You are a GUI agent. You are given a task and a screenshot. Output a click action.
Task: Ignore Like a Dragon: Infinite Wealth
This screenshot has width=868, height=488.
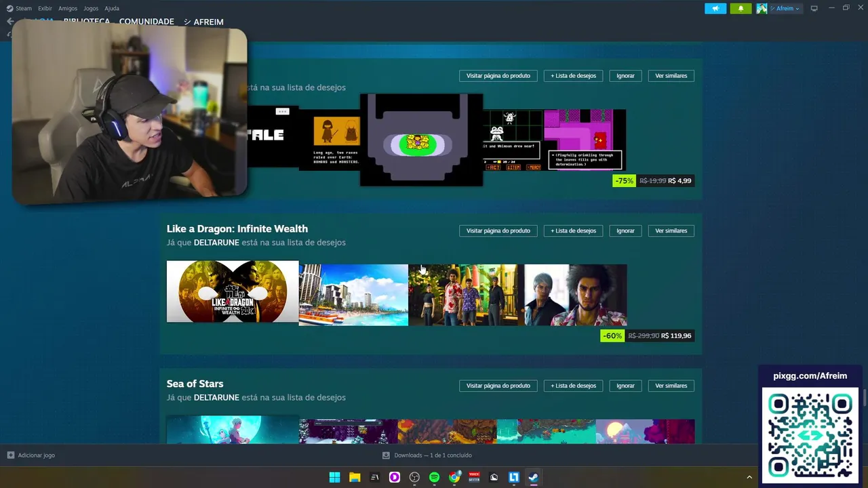tap(625, 231)
